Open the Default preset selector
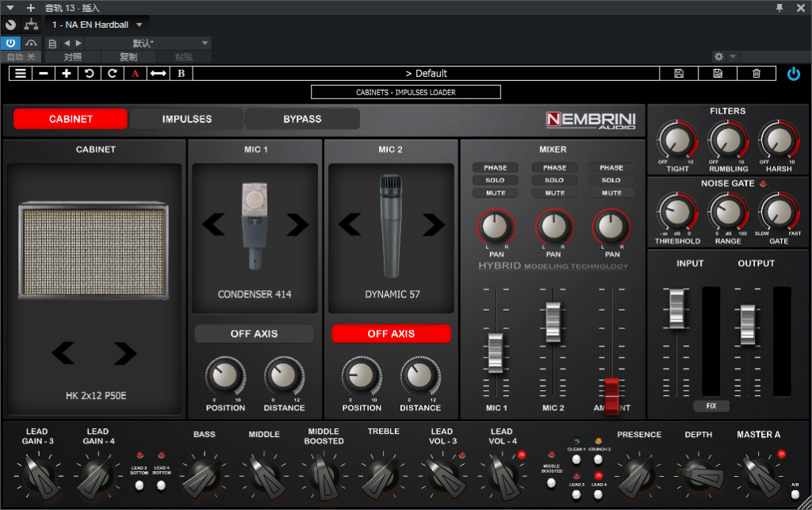This screenshot has height=510, width=812. (426, 74)
